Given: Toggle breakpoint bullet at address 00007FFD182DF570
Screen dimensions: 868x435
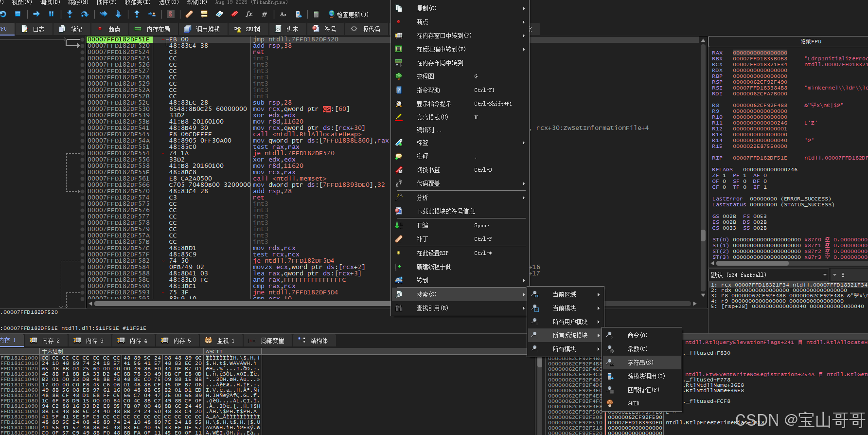Looking at the screenshot, I should click(x=83, y=191).
